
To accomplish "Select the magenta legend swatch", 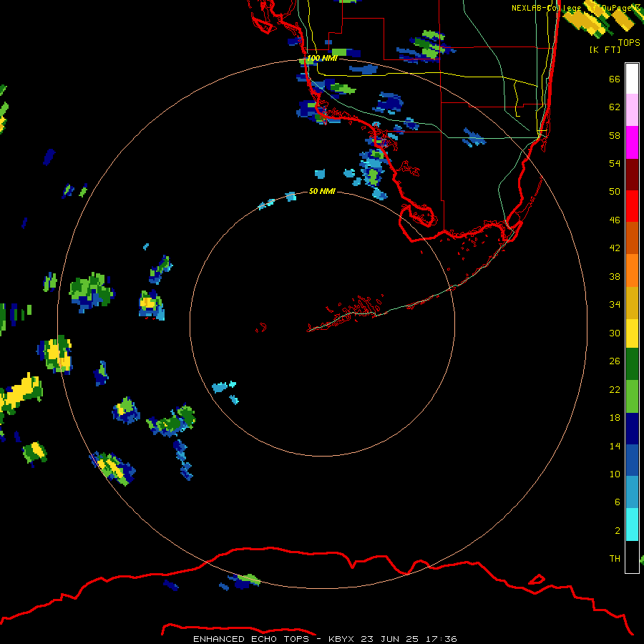I will (x=632, y=142).
